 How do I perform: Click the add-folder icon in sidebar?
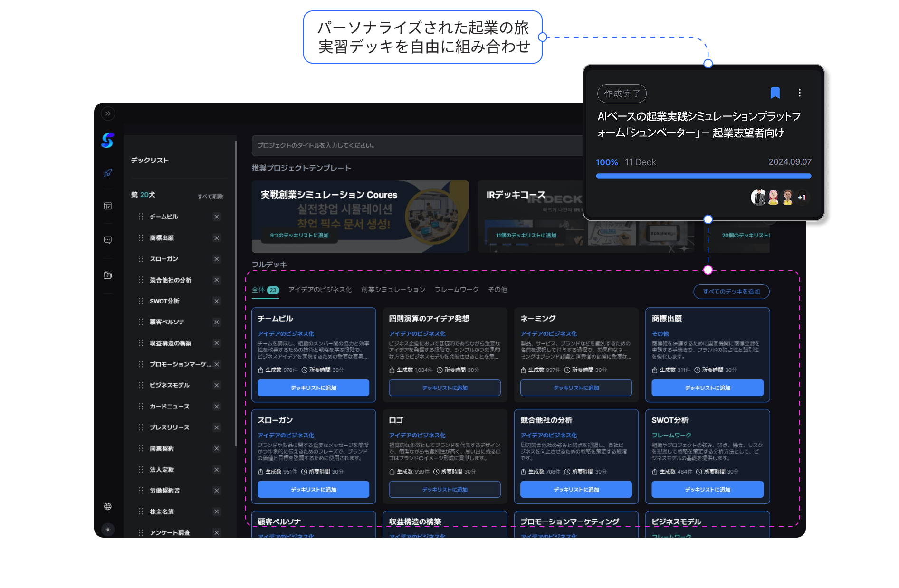[108, 275]
